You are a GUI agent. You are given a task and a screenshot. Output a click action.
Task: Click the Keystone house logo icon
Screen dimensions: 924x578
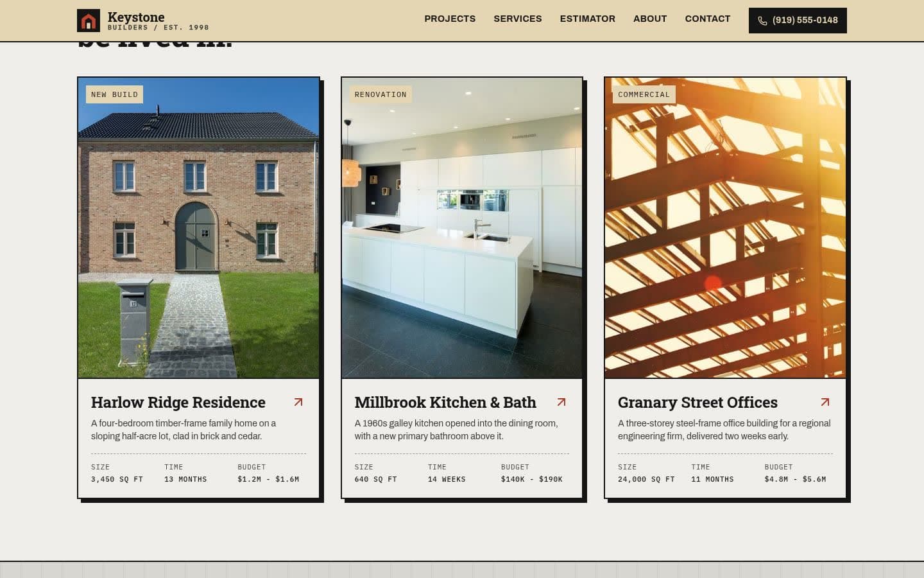pos(89,21)
